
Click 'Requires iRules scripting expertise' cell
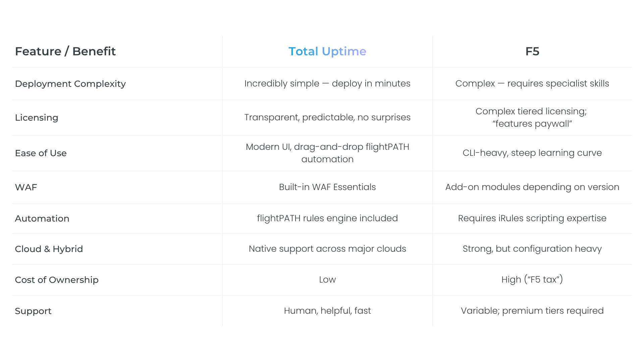pos(532,218)
